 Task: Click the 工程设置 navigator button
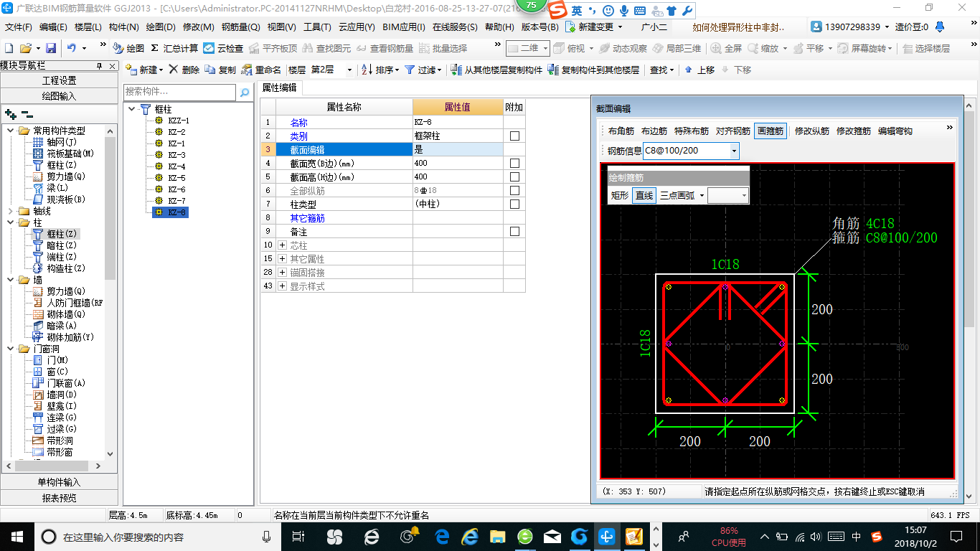pos(59,80)
